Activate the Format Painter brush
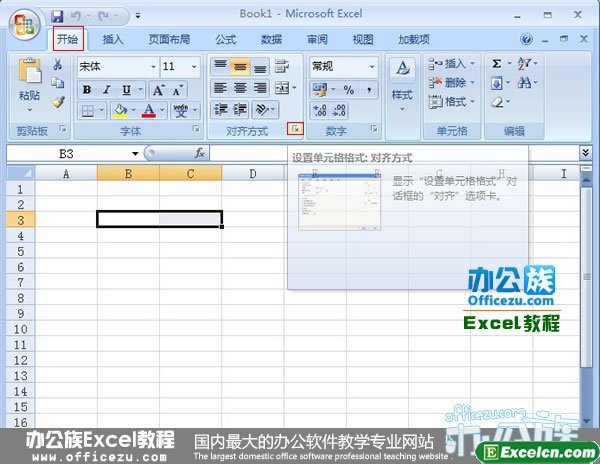This screenshot has height=464, width=600. (x=58, y=102)
